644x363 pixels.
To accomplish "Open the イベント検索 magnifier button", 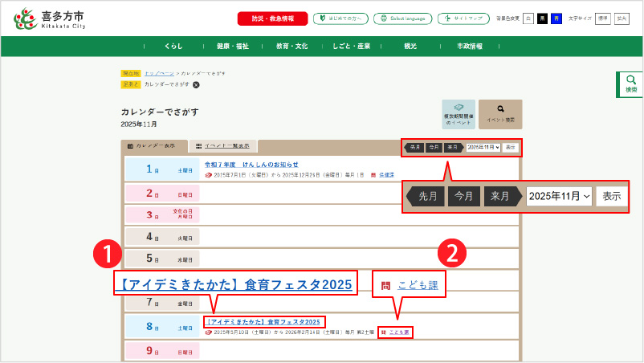I will click(x=500, y=114).
